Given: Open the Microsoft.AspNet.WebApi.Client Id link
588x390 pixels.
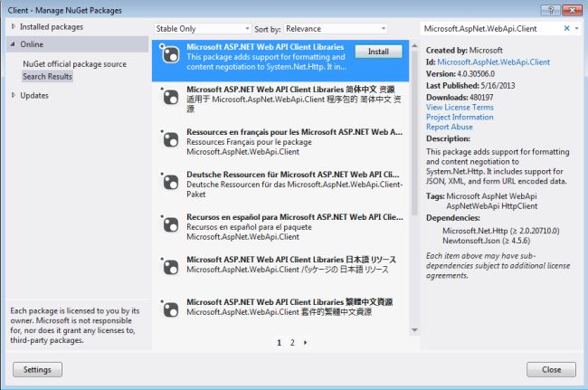Looking at the screenshot, I should pyautogui.click(x=493, y=62).
